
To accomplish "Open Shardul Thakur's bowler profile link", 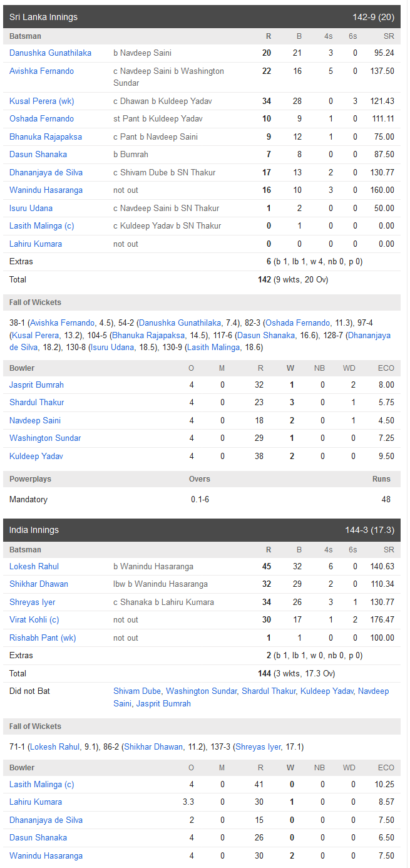I will 36,403.
